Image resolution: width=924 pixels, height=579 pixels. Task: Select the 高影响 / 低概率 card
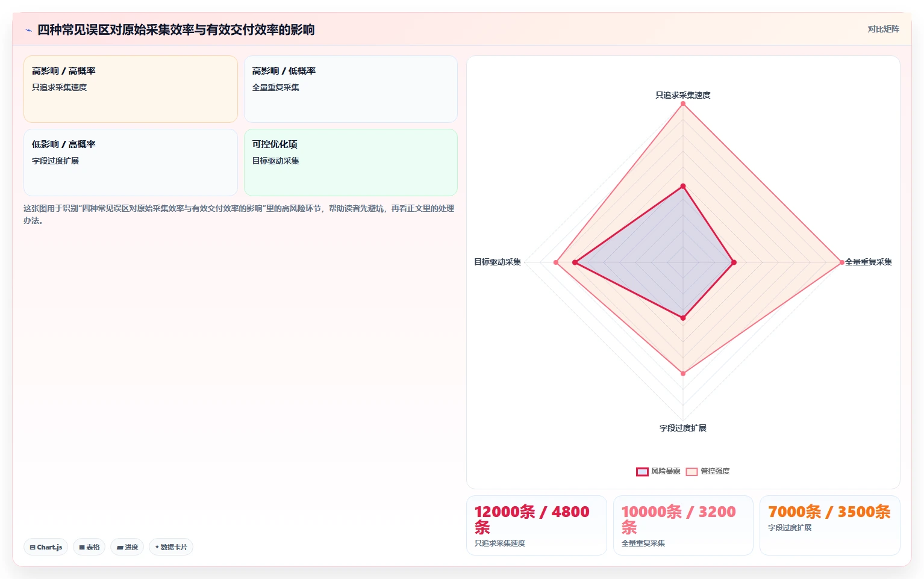(x=351, y=89)
